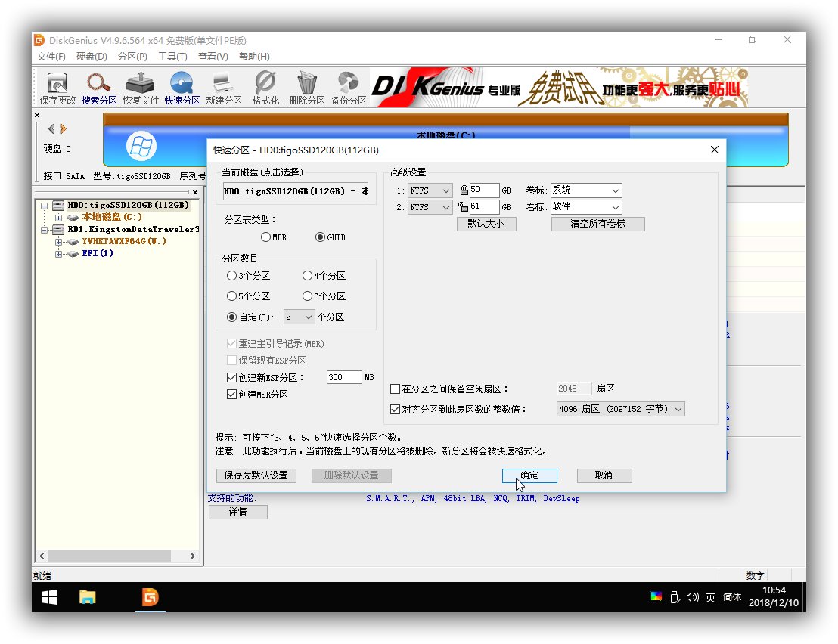Open the 工具(T) menu
Screen dimensions: 838x644
(172, 56)
